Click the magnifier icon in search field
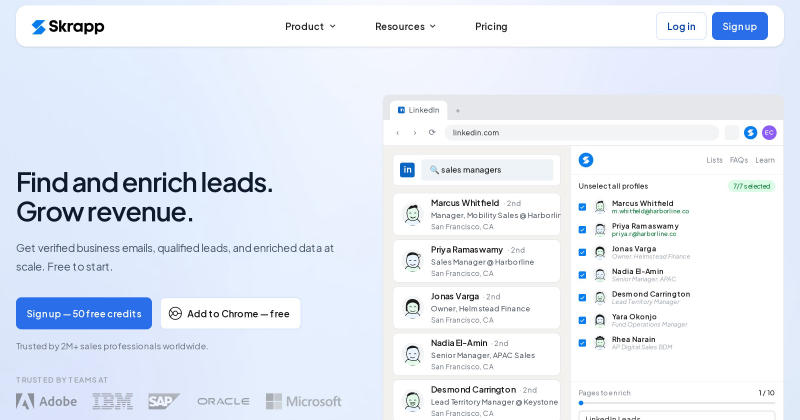 434,169
